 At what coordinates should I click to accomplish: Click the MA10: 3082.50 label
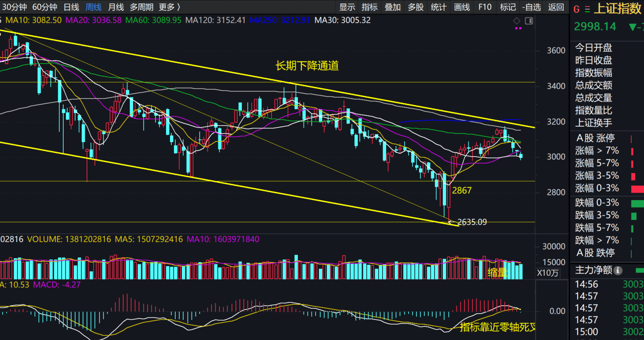[34, 20]
